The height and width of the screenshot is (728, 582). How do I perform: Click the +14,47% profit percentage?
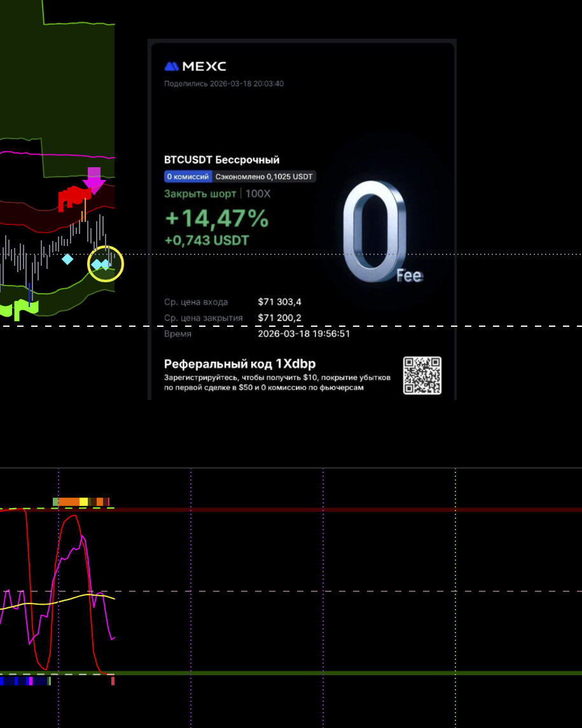(x=216, y=218)
